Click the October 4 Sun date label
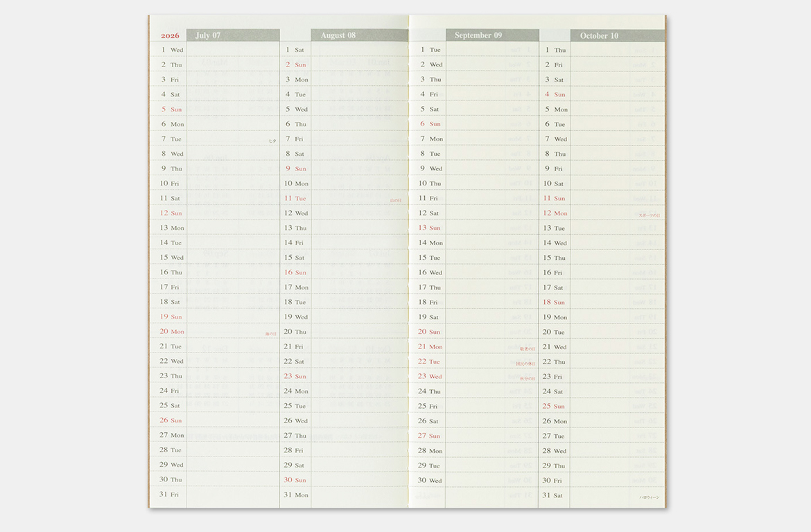The width and height of the screenshot is (811, 532). pyautogui.click(x=555, y=95)
